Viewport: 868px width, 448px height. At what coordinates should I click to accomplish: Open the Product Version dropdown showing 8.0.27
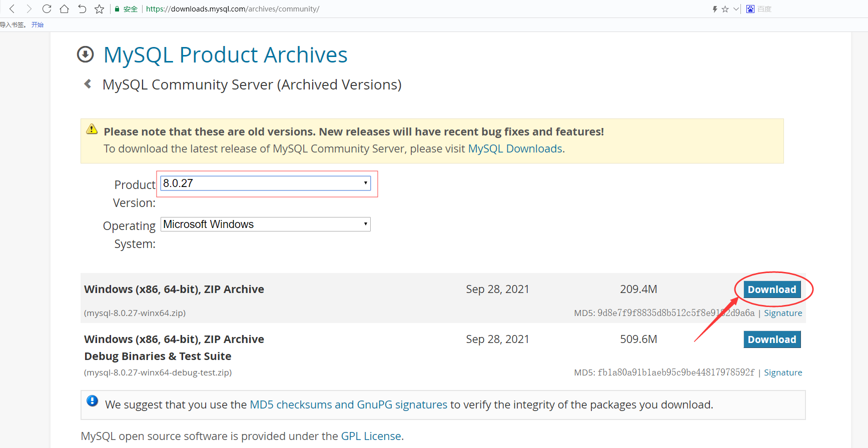[266, 183]
